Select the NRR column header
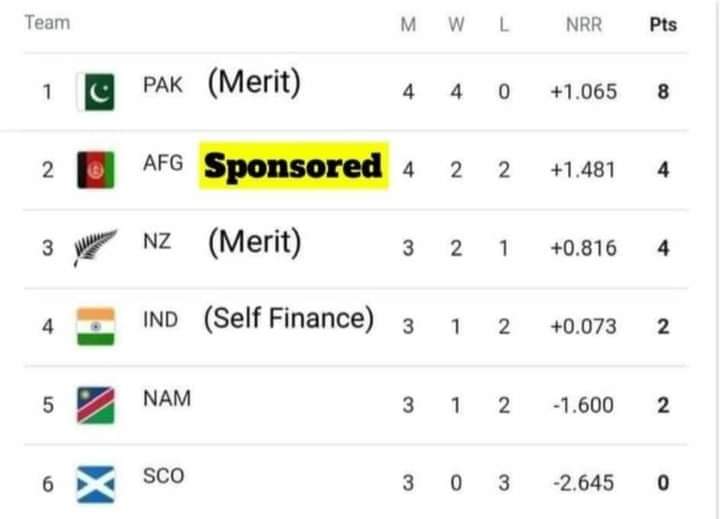The image size is (720, 519). [584, 24]
